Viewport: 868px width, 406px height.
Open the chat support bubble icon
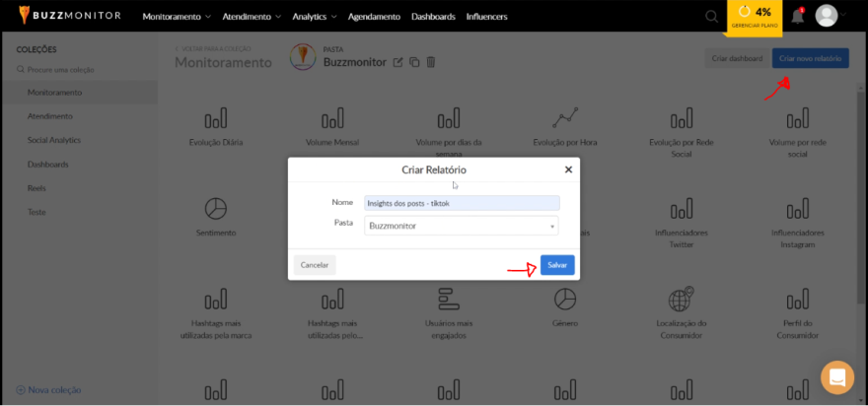tap(836, 377)
